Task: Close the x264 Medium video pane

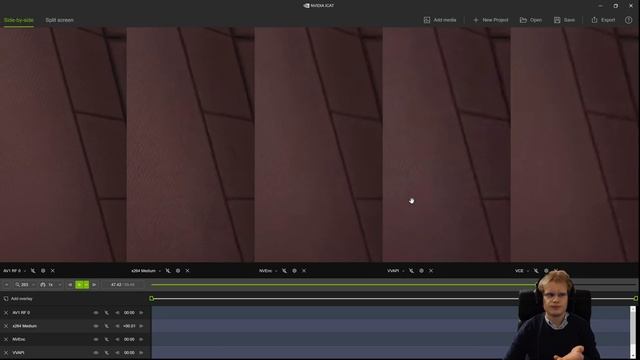Action: click(x=187, y=271)
